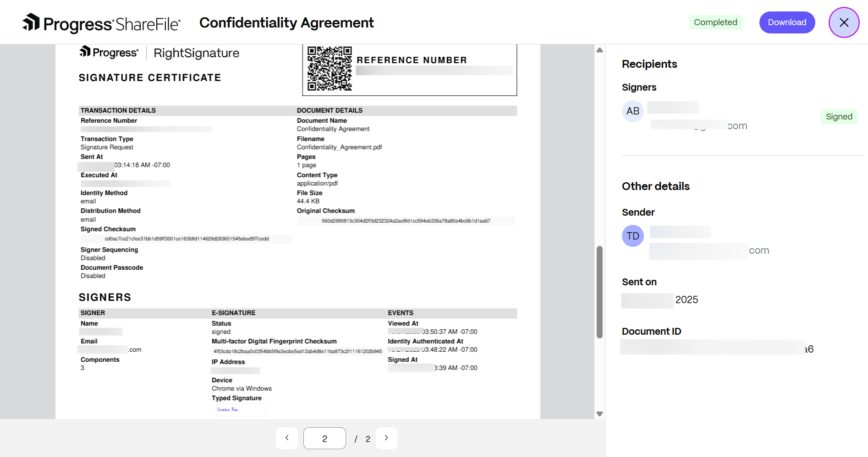Click the scrollbar up arrow
This screenshot has width=868, height=457.
[x=599, y=49]
